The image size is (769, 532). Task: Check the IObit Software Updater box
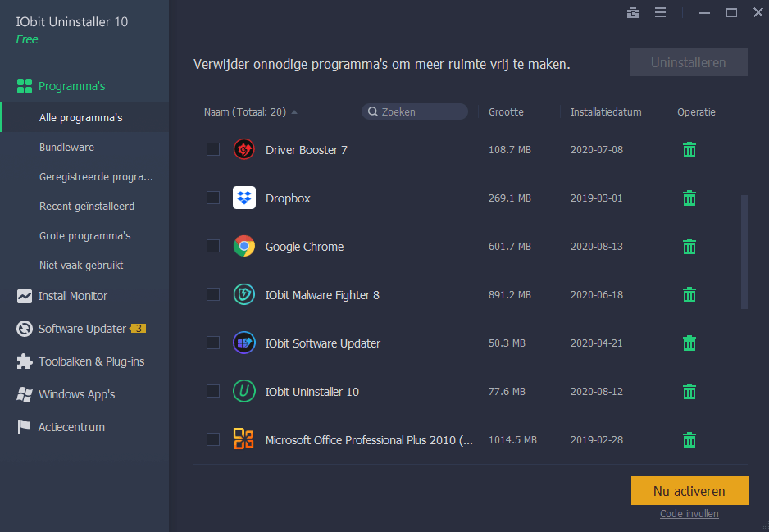213,343
